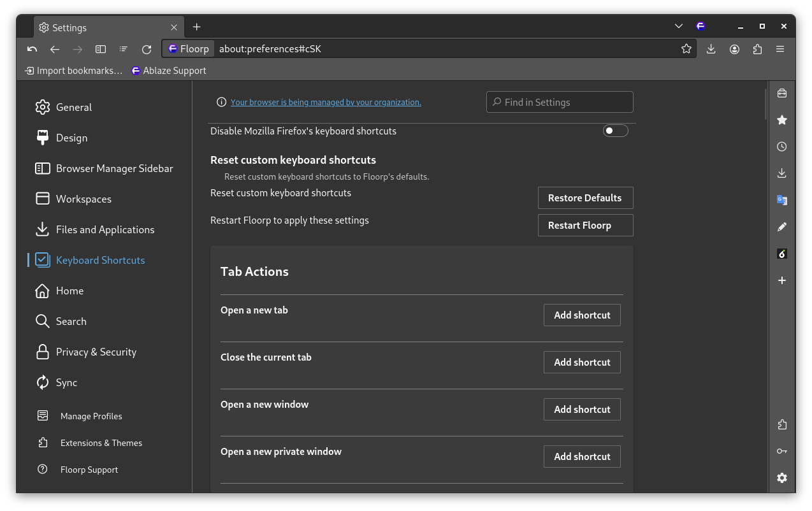The image size is (812, 511).
Task: Open the application menu with the hamburger icon
Action: coord(780,48)
